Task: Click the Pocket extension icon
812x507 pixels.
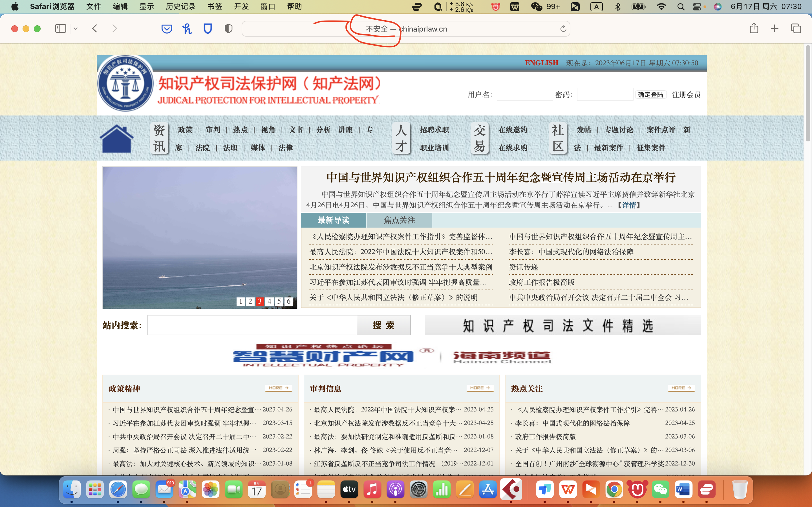Action: tap(167, 29)
